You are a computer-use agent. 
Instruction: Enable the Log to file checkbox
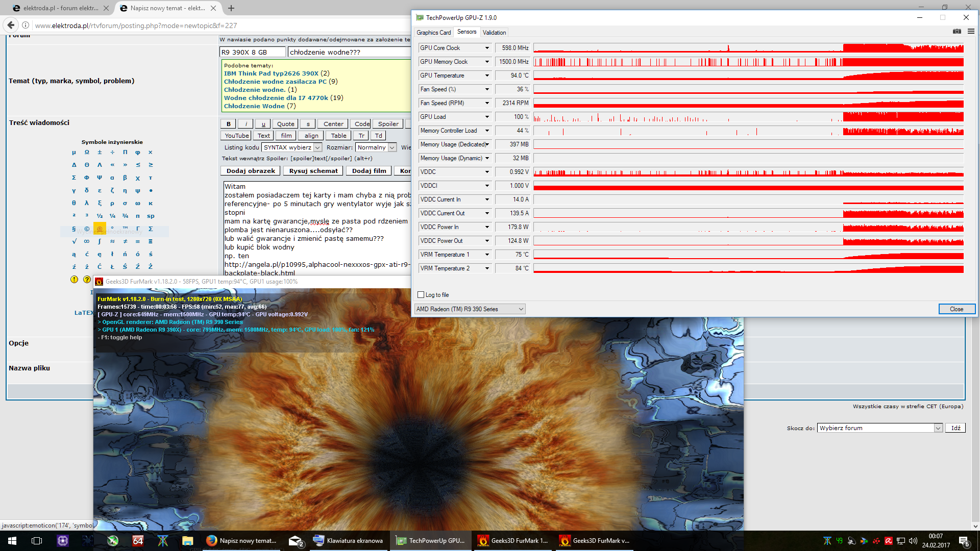(421, 295)
